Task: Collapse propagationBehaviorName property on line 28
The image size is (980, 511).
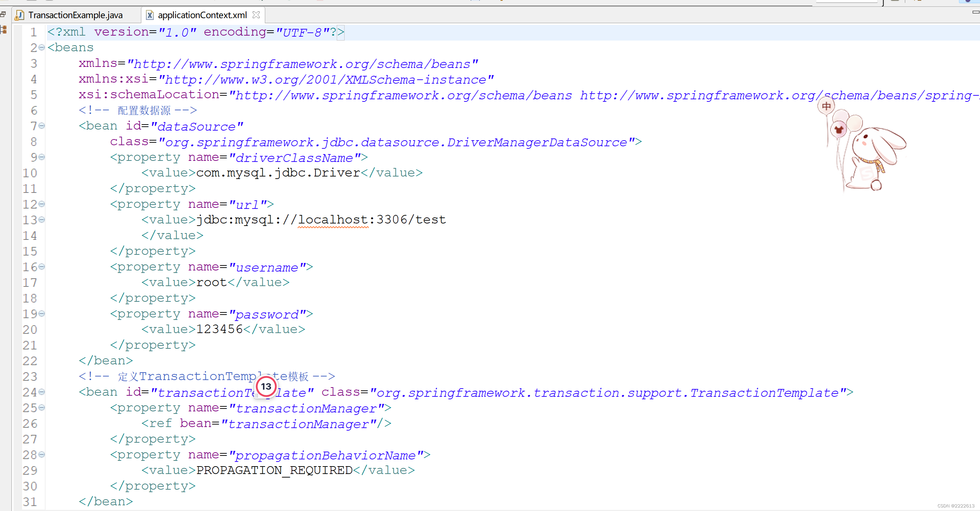Action: (x=42, y=455)
